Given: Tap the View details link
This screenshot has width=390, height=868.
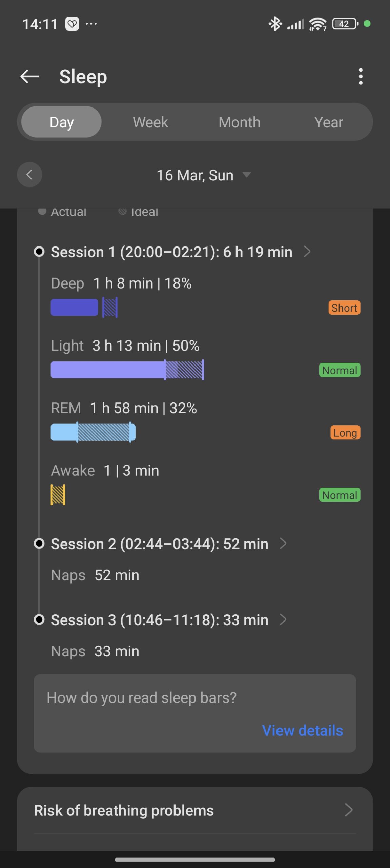Looking at the screenshot, I should tap(302, 730).
